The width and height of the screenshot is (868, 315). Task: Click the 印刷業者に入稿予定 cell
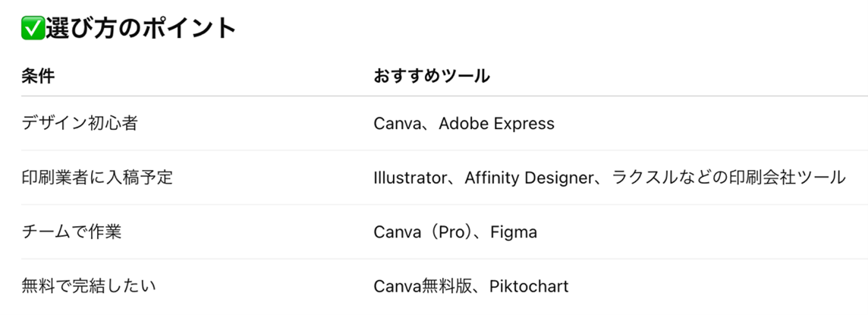(97, 178)
